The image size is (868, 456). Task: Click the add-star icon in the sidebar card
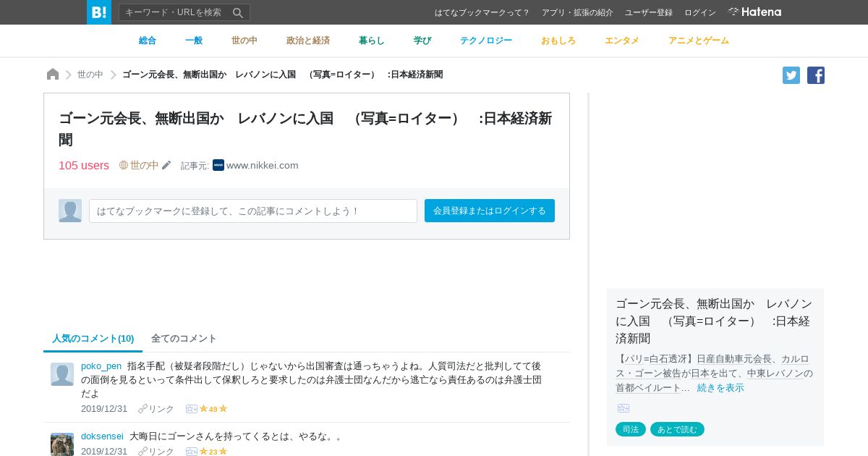coord(624,408)
